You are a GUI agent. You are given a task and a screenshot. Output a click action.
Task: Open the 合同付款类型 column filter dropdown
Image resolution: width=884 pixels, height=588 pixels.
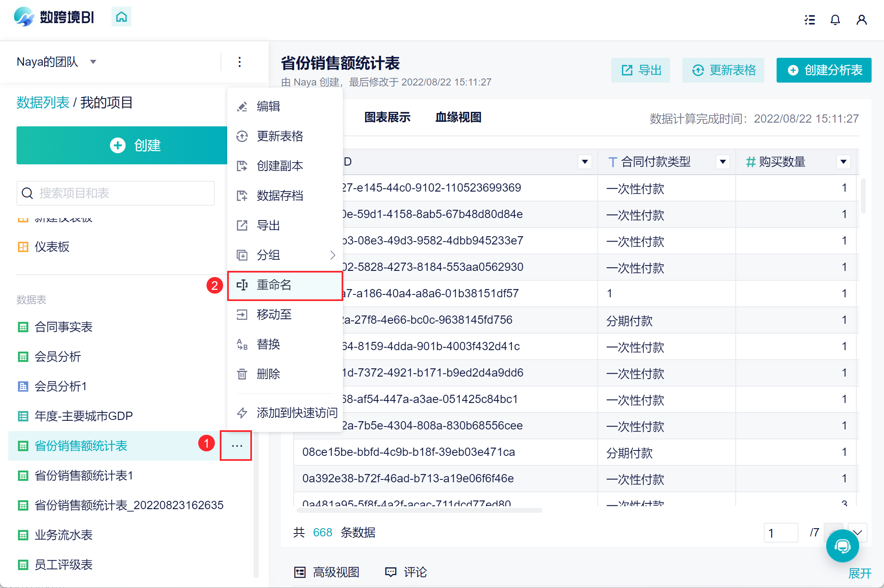tap(722, 161)
